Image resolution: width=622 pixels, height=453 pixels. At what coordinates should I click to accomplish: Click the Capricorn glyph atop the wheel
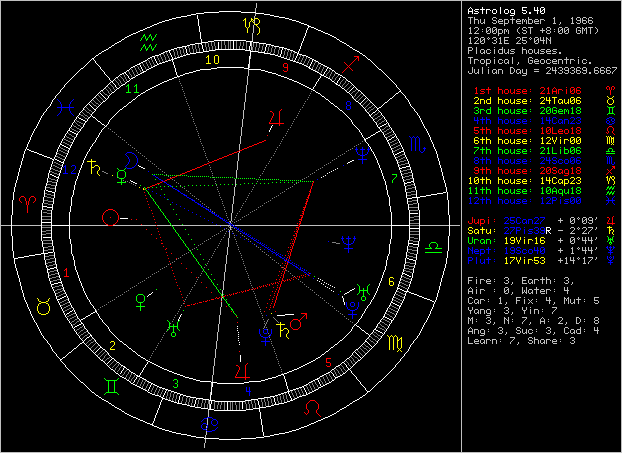[x=255, y=20]
